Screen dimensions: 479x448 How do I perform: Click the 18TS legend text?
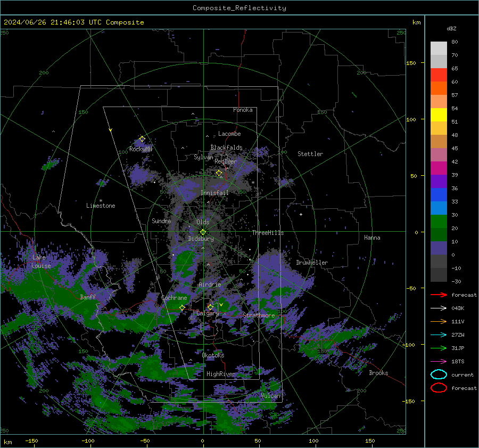(458, 362)
